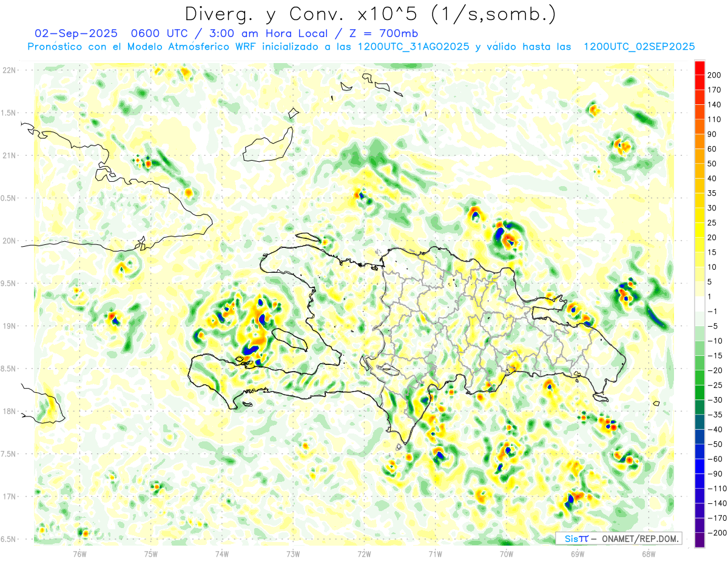The height and width of the screenshot is (562, 728).
Task: Click the negative '-1' color scale label
Action: (x=713, y=311)
